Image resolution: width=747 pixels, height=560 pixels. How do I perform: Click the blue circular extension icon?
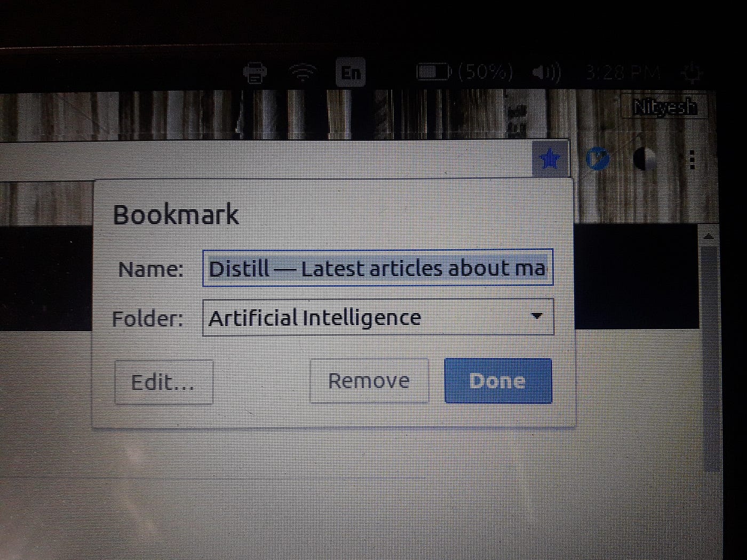pyautogui.click(x=598, y=159)
